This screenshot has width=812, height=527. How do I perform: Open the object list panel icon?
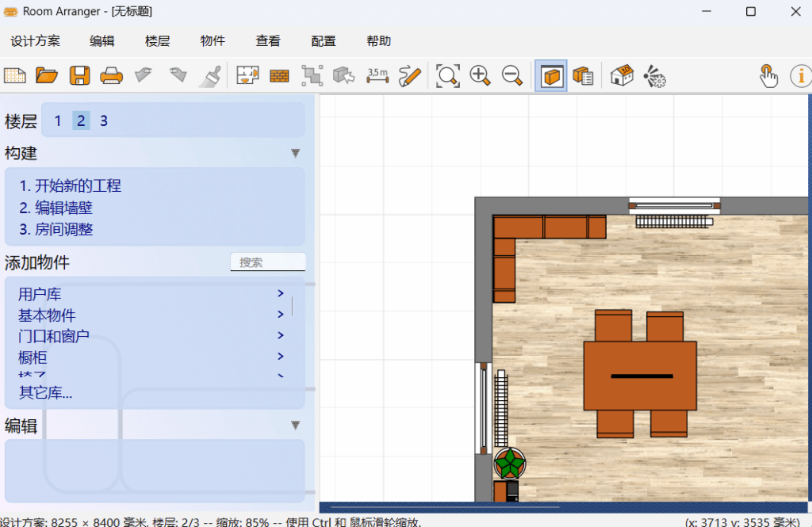(583, 75)
